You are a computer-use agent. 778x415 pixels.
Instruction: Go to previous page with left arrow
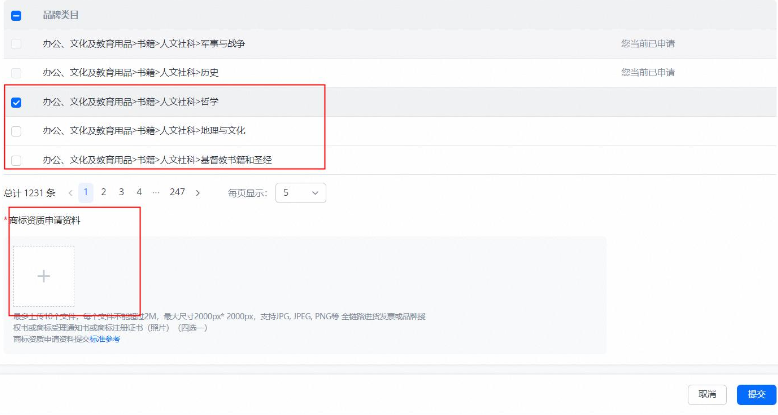click(x=70, y=192)
